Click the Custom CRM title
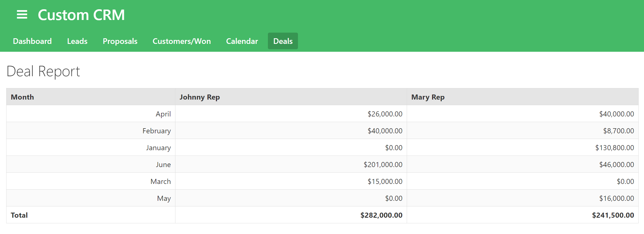Screen dimensions: 644x234 coord(81,15)
